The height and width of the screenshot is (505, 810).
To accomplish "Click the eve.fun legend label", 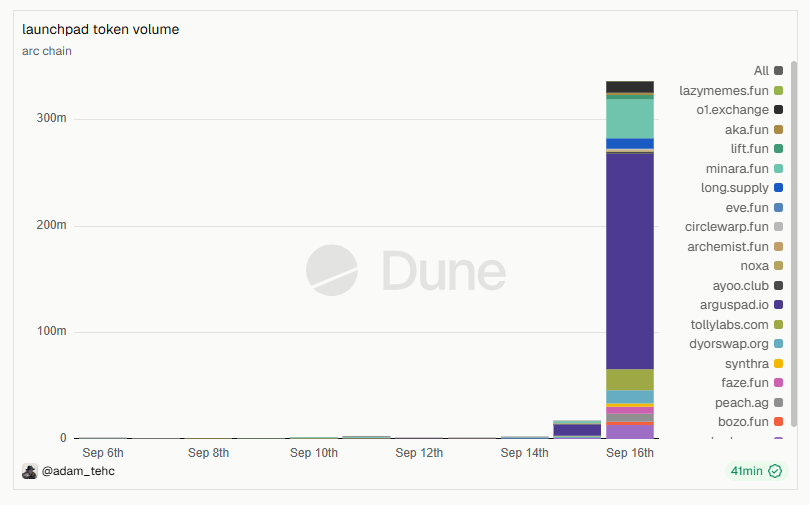I will (747, 208).
